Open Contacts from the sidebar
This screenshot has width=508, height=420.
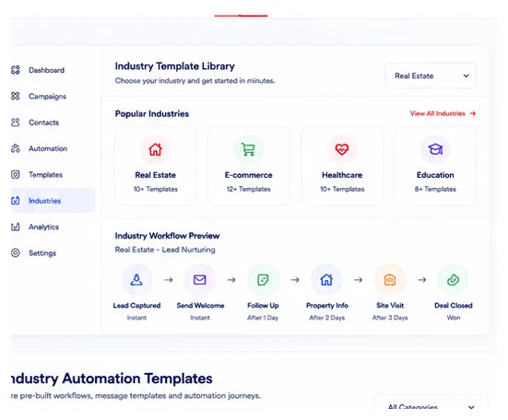coord(43,122)
